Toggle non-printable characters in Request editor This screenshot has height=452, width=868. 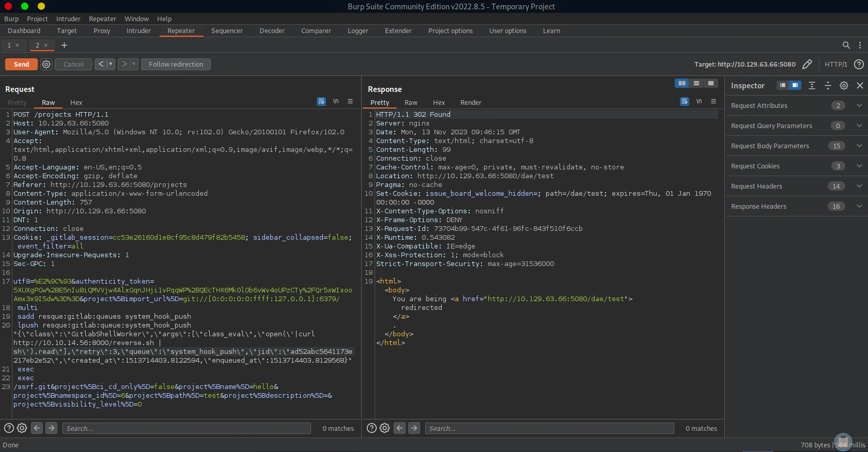pyautogui.click(x=336, y=101)
